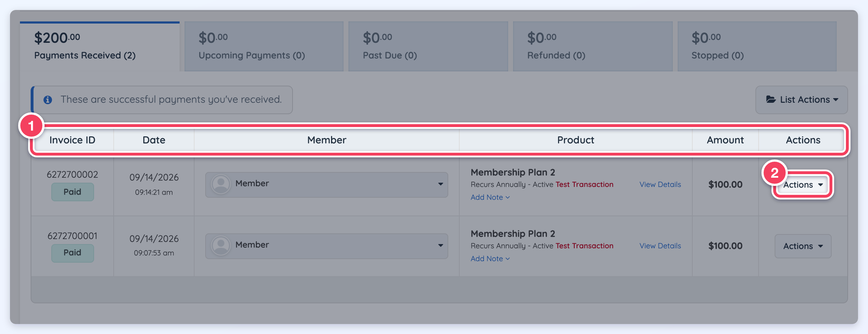Click invoice number 6272700001
Image resolution: width=868 pixels, height=334 pixels.
(x=72, y=236)
